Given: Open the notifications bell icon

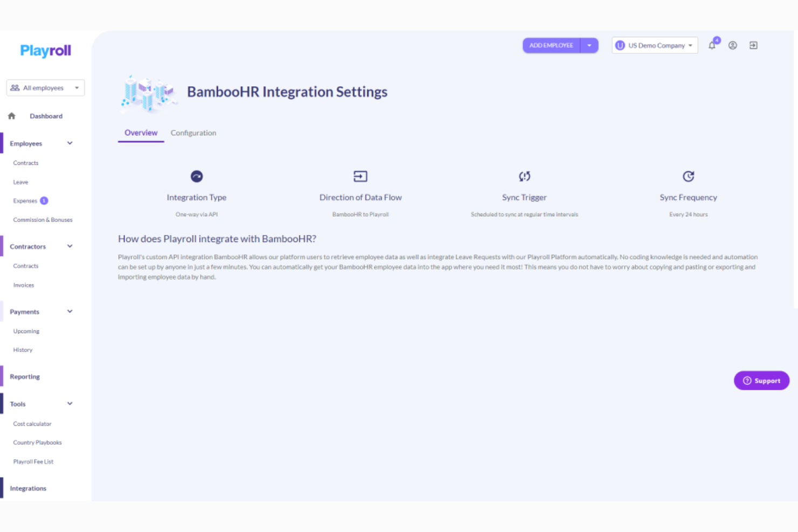Looking at the screenshot, I should tap(712, 45).
